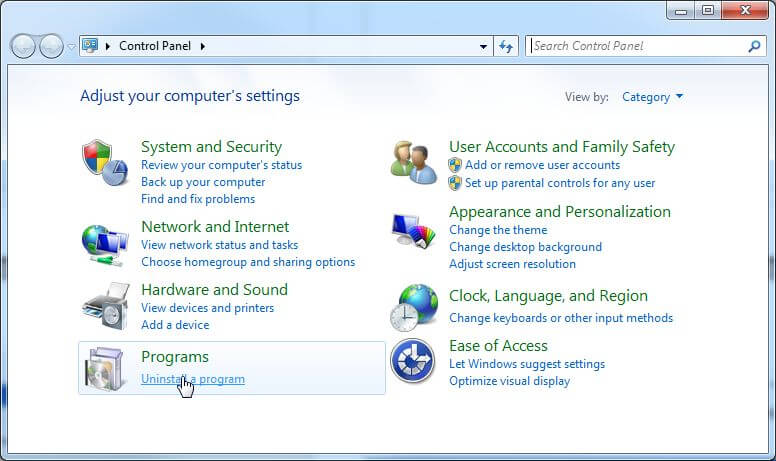Open the User Accounts people icon
Screen dimensions: 776x461
click(414, 162)
